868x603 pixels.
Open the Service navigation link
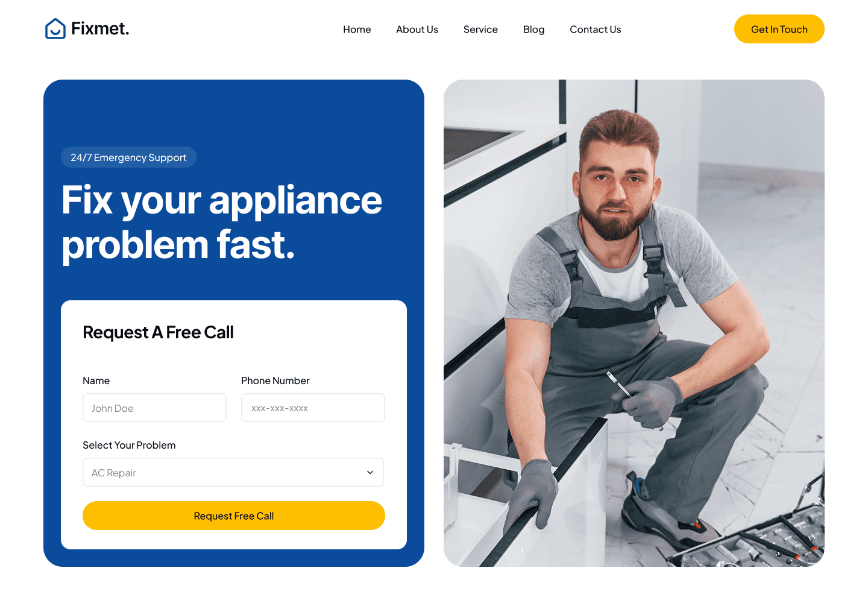pos(480,30)
